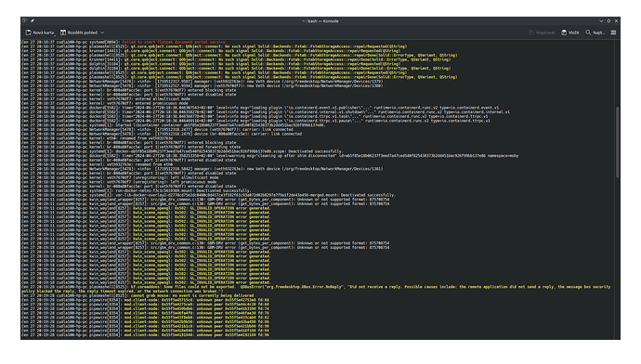
Task: Minimize the Konsole window
Action: tap(601, 20)
